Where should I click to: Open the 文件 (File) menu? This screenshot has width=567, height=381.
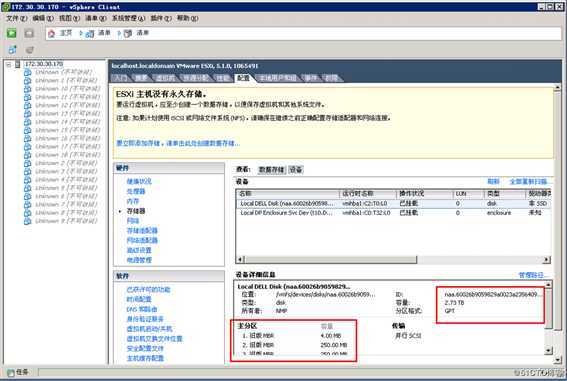(x=16, y=18)
